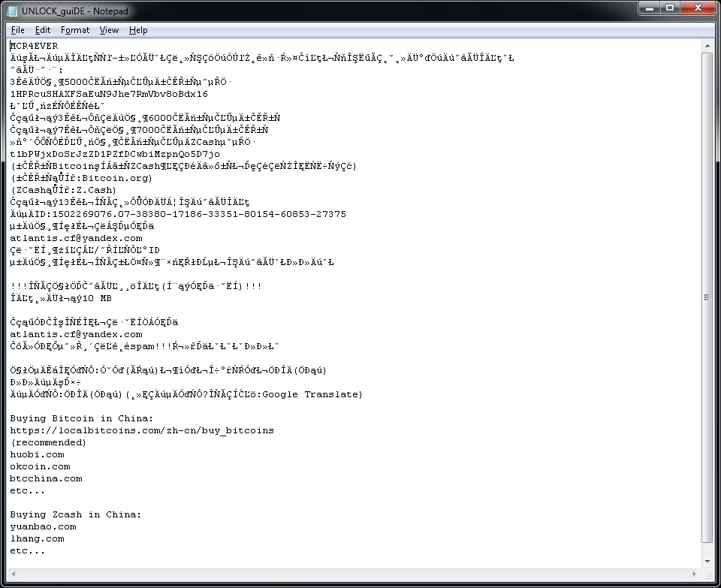Screen dimensions: 721x588
Task: Click the vertical scrollbar up arrow
Action: [x=707, y=46]
